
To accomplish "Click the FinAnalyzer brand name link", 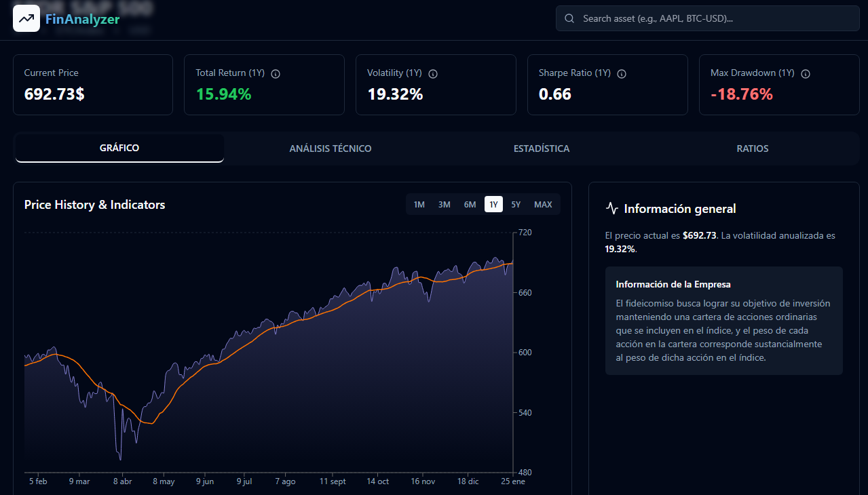I will pyautogui.click(x=82, y=19).
